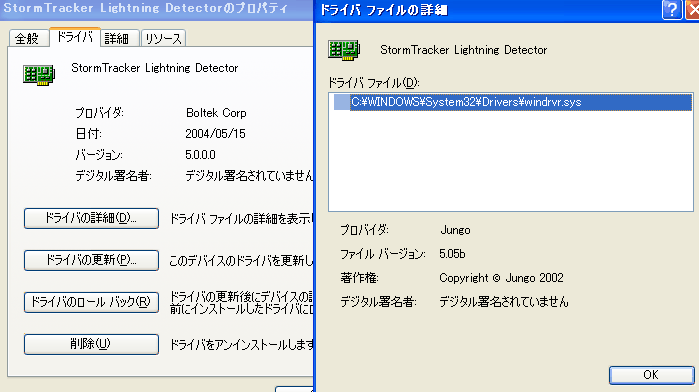
Task: Open the 詳細 tab
Action: (119, 38)
